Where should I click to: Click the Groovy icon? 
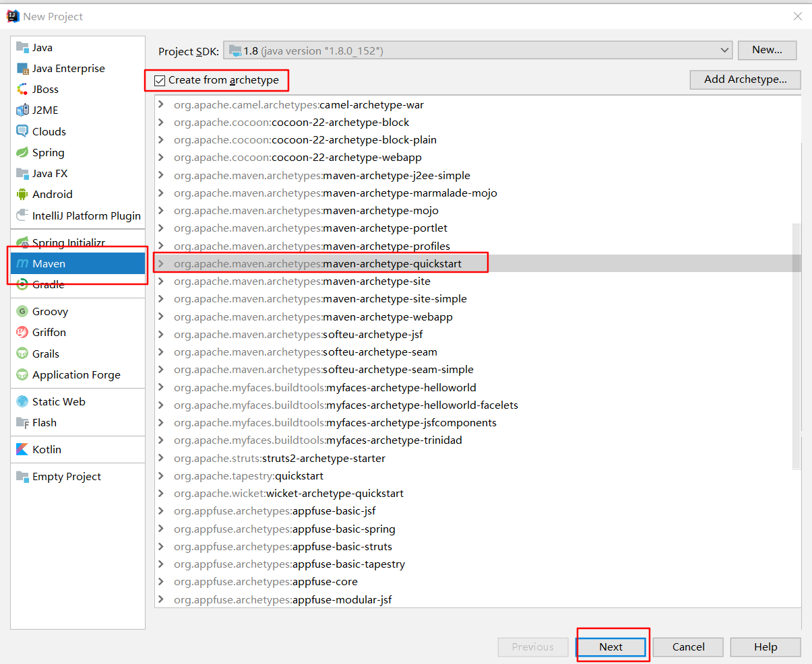point(22,312)
